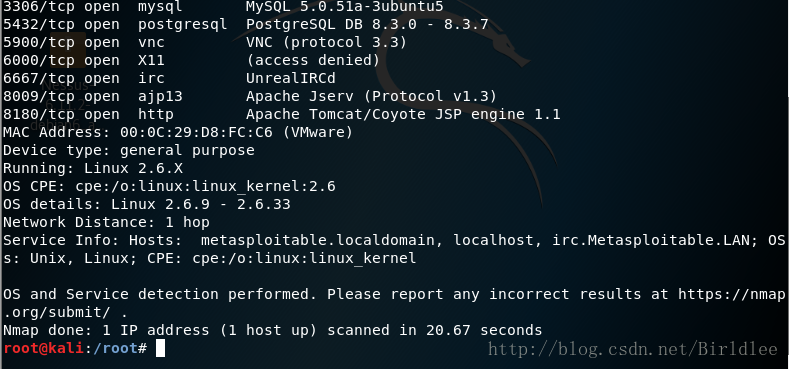Click the root@kali prompt text
789x369 pixels.
(42, 348)
